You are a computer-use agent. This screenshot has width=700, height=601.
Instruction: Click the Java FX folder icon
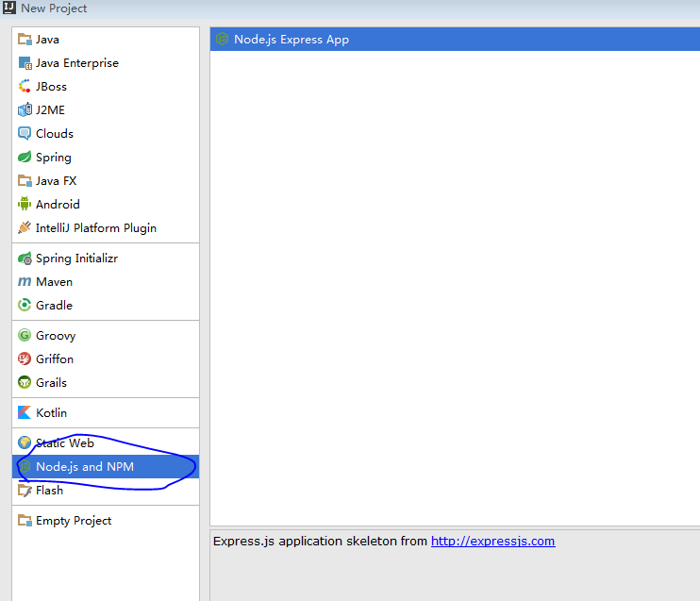25,180
